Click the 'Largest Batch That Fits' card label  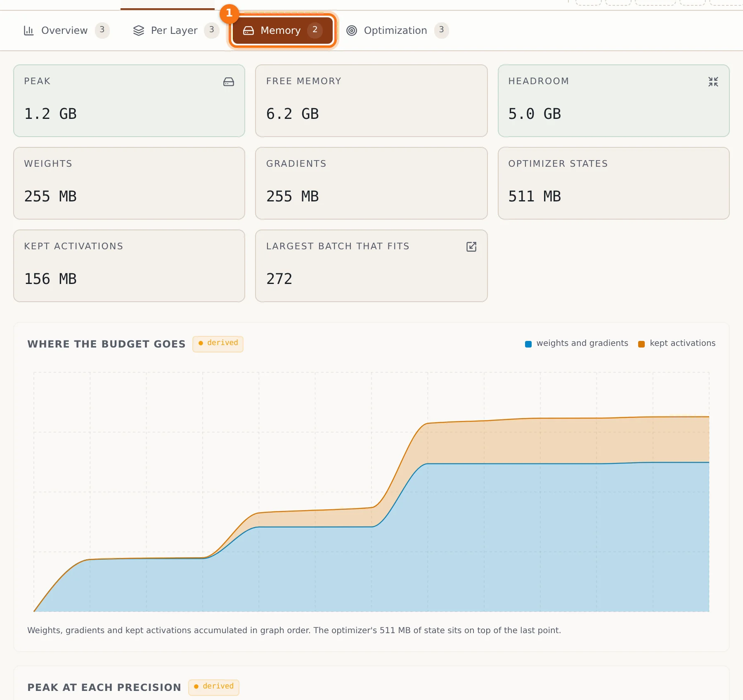click(338, 246)
